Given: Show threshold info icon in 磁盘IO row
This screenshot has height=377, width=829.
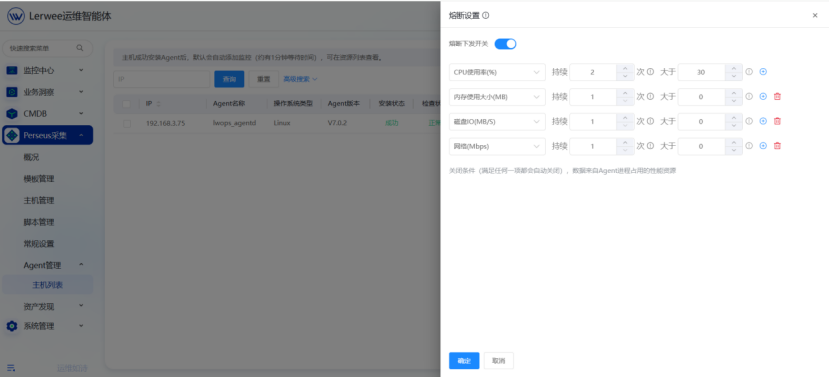Looking at the screenshot, I should 749,121.
